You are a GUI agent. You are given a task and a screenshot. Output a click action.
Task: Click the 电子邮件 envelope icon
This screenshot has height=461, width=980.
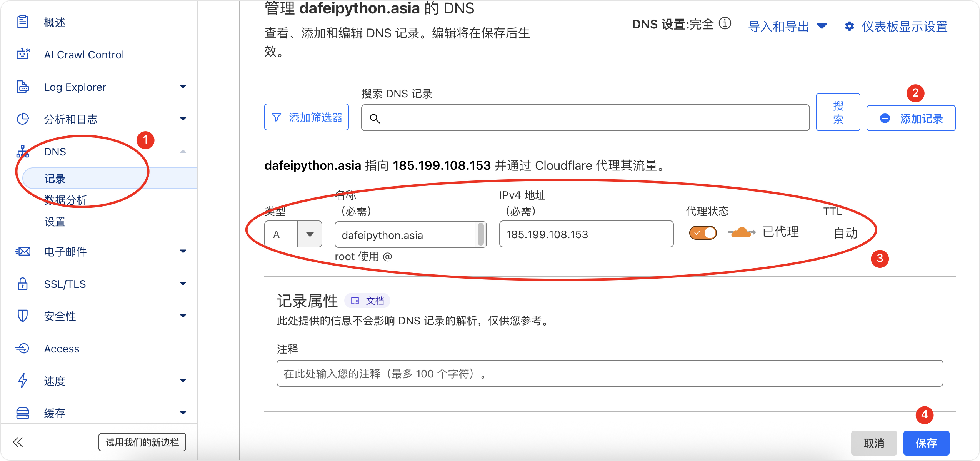pyautogui.click(x=23, y=251)
